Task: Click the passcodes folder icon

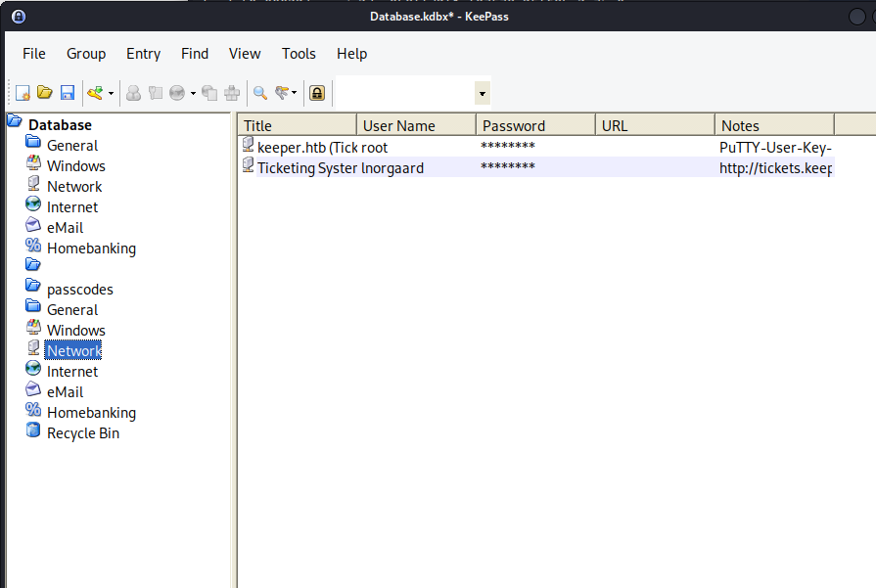Action: pos(33,285)
